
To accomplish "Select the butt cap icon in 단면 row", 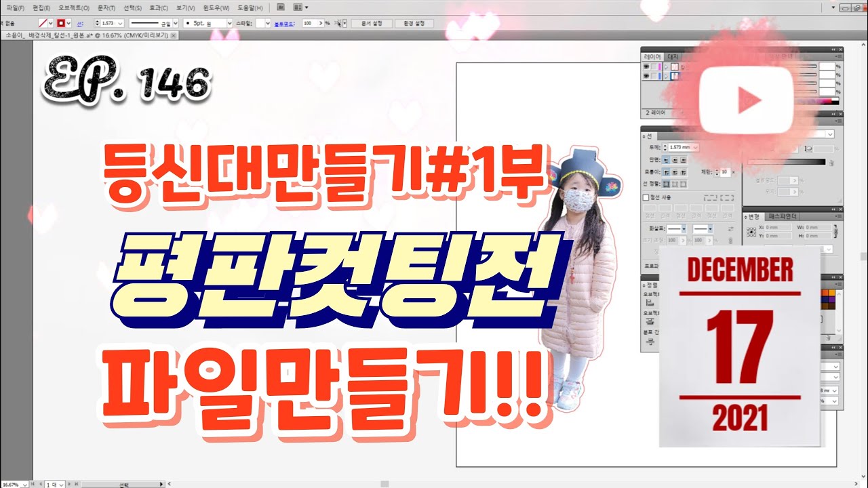I will pos(666,160).
